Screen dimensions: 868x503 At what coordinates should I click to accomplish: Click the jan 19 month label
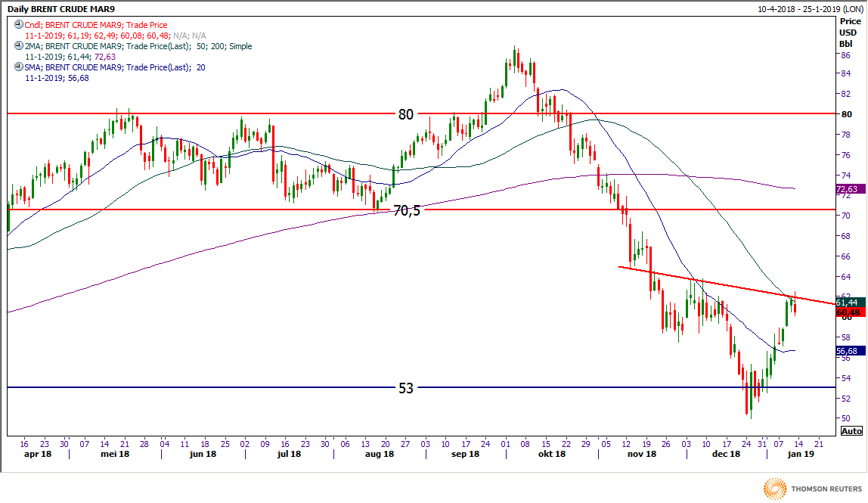[x=801, y=454]
